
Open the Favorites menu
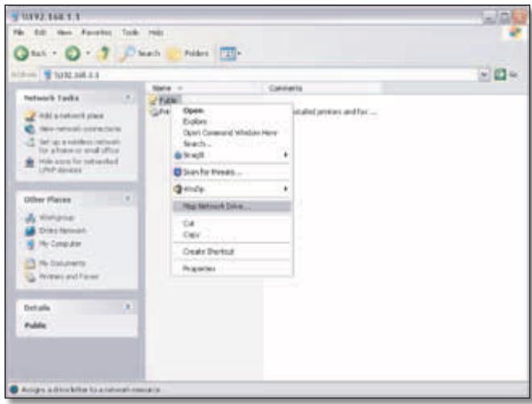96,32
